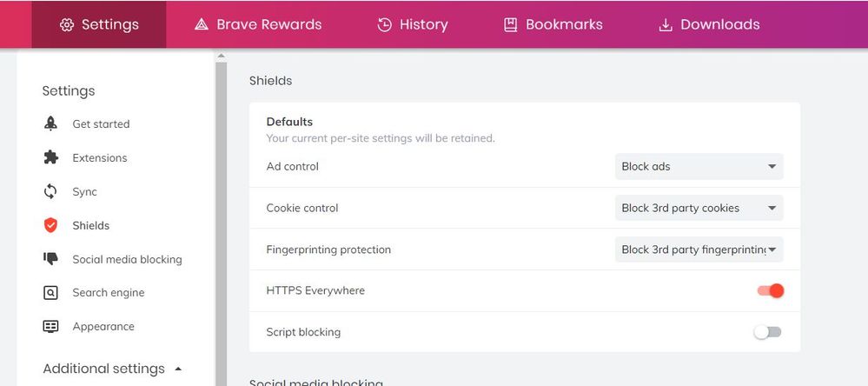Screen dimensions: 868x386
Task: Open the Get started settings page
Action: tap(101, 123)
